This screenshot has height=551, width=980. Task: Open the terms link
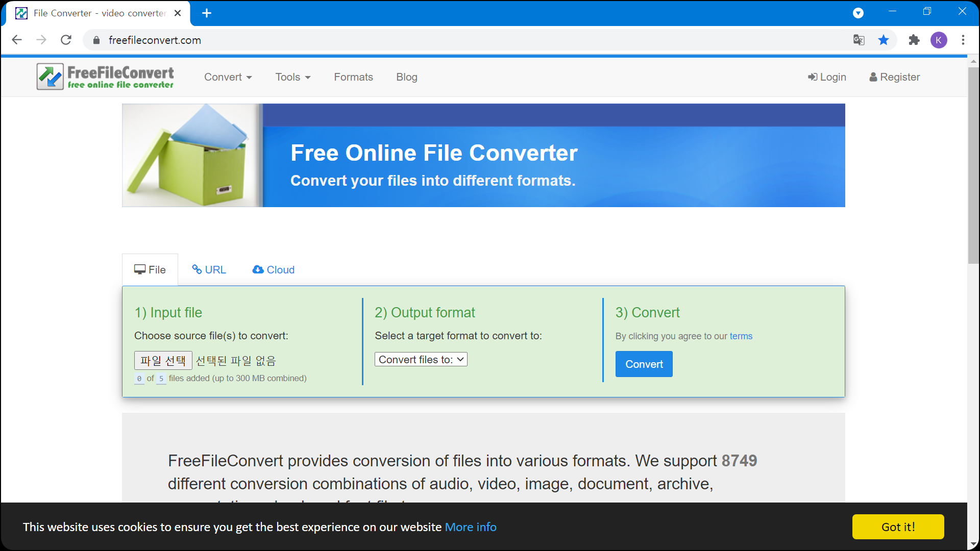741,336
